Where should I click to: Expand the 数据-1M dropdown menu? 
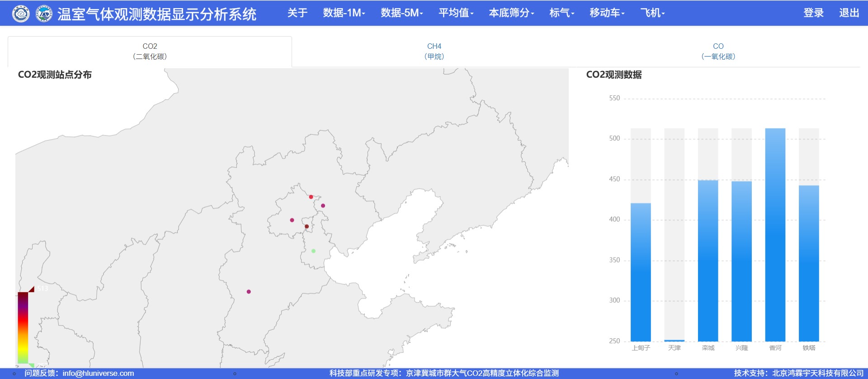tap(344, 13)
